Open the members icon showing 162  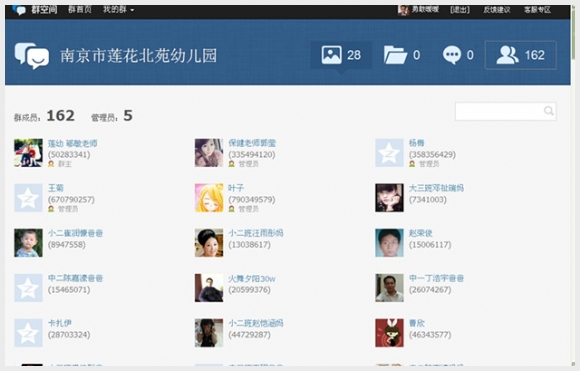coord(520,55)
